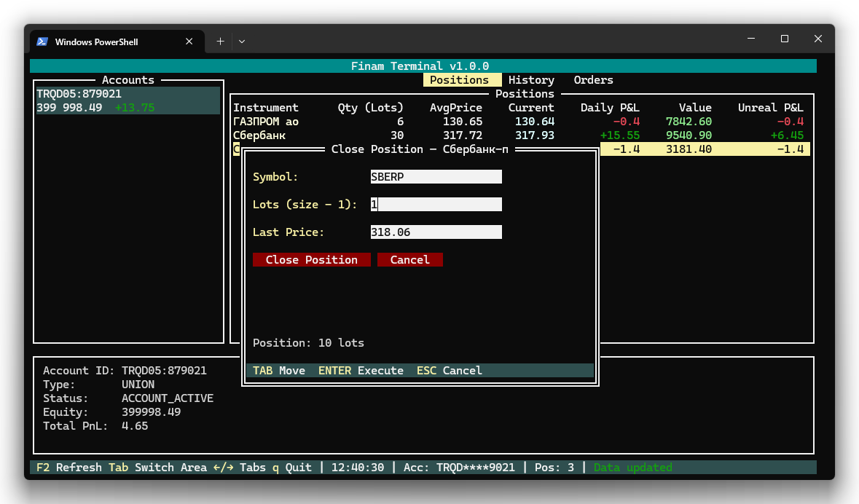Close the Windows PowerShell tab
859x504 pixels.
[189, 42]
